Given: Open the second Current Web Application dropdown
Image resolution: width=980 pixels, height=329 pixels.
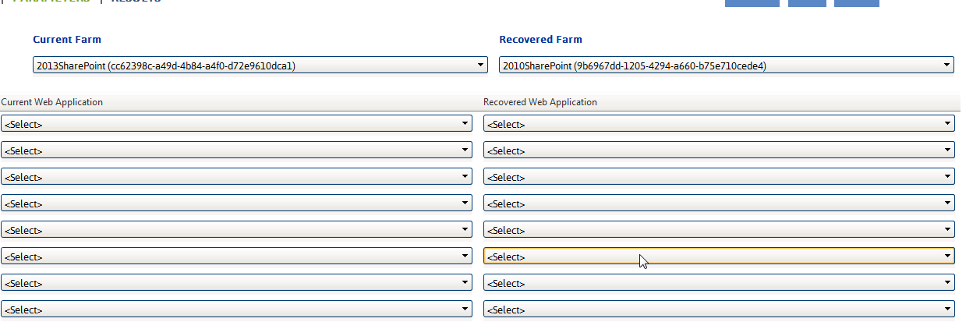Looking at the screenshot, I should (x=236, y=150).
